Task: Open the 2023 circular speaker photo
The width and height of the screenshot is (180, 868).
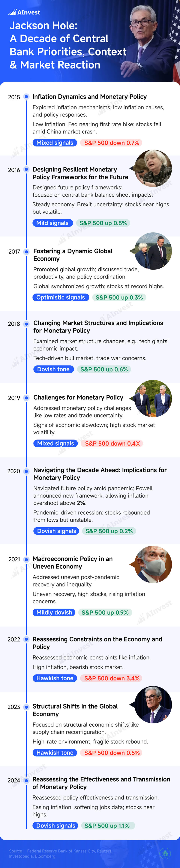Action: coord(153,705)
